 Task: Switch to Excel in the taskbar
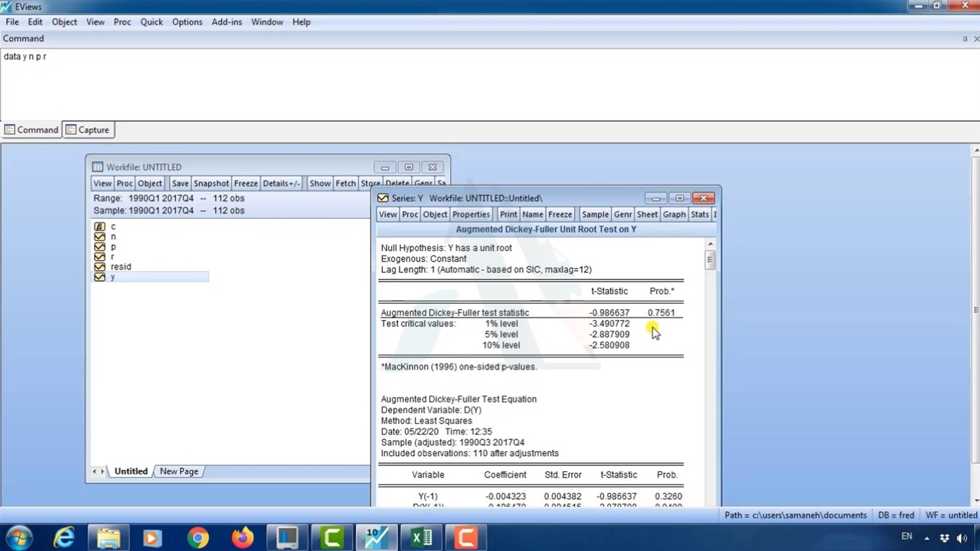(421, 538)
